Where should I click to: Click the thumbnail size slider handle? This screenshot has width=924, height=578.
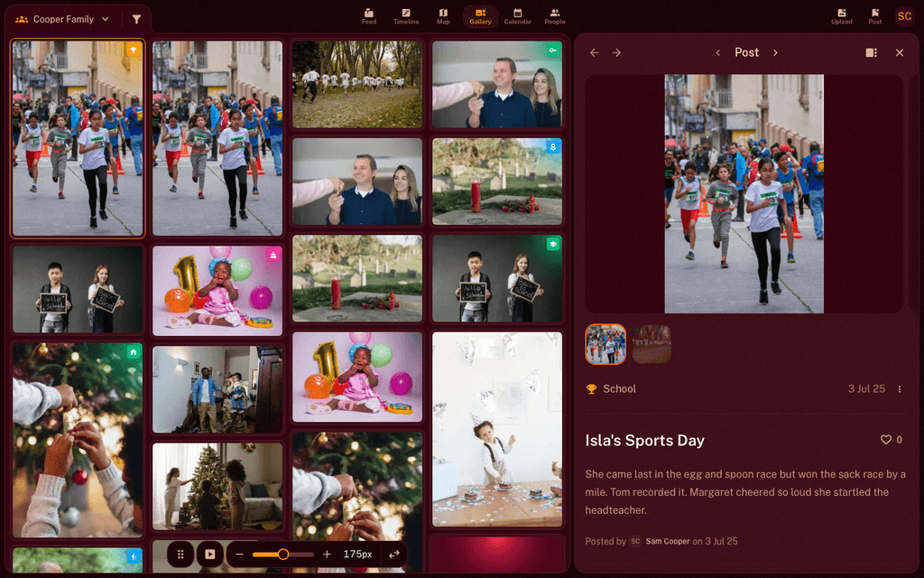click(282, 555)
